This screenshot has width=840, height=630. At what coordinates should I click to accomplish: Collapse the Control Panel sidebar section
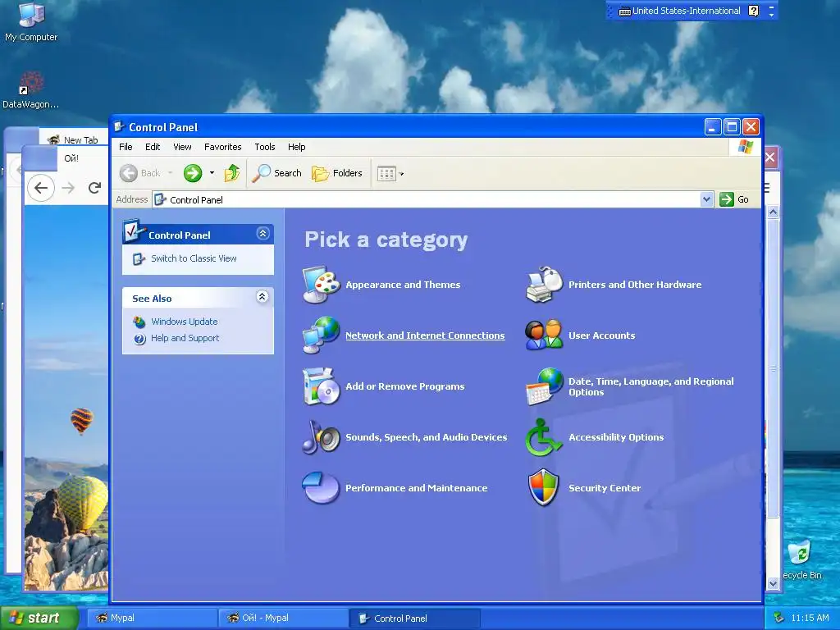coord(262,234)
